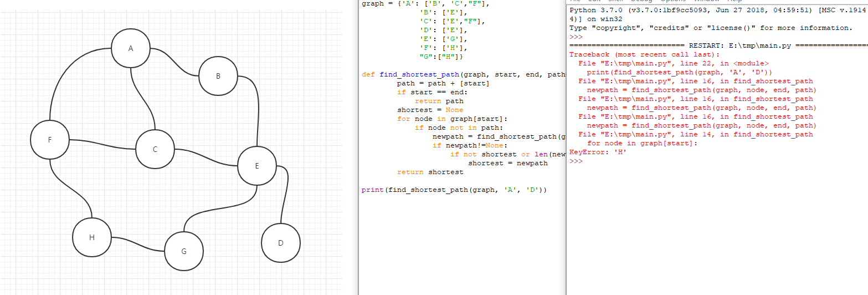Viewport: 868px width, 295px height.
Task: Click the circle labeled F
Action: (50, 140)
